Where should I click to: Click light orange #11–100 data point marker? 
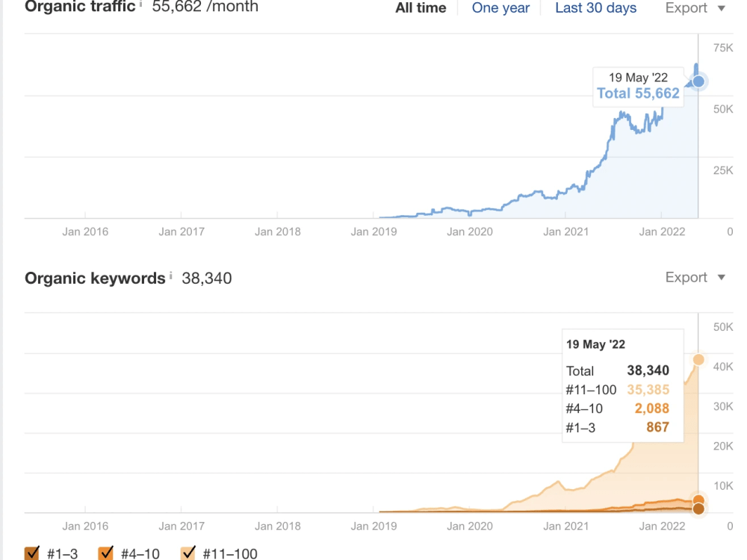click(x=698, y=360)
